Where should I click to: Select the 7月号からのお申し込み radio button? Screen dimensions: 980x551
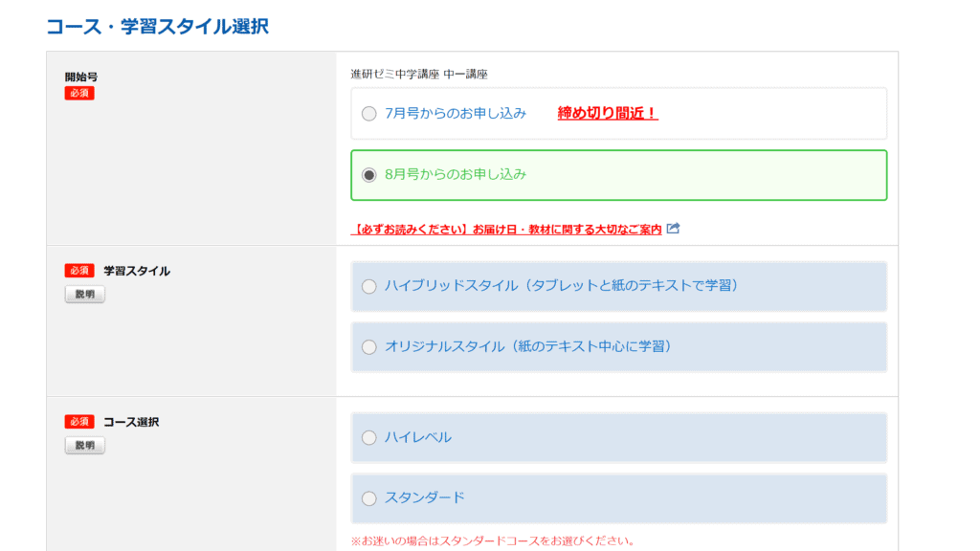369,113
